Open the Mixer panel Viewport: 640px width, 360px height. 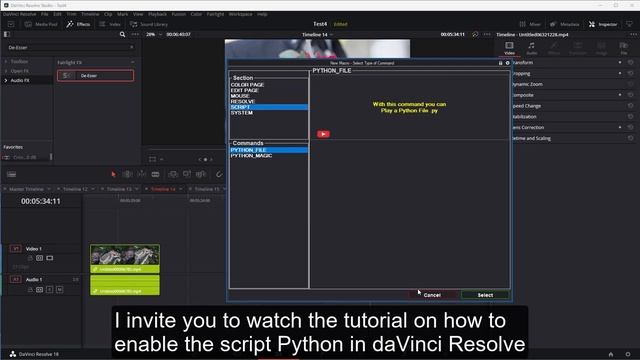pyautogui.click(x=530, y=24)
